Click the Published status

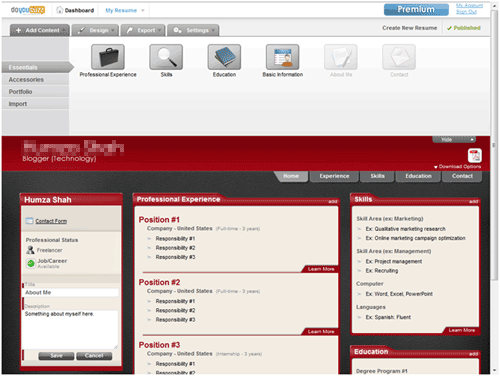[464, 28]
